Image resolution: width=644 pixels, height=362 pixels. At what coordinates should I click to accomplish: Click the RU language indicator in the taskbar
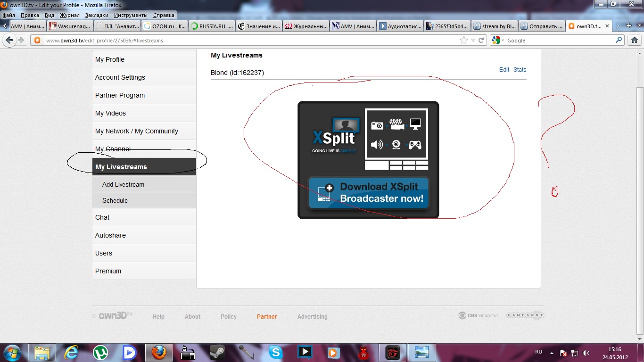pos(539,352)
